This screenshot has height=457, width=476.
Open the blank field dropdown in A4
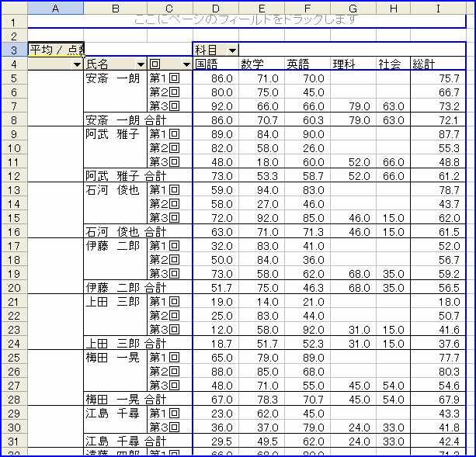click(x=77, y=64)
